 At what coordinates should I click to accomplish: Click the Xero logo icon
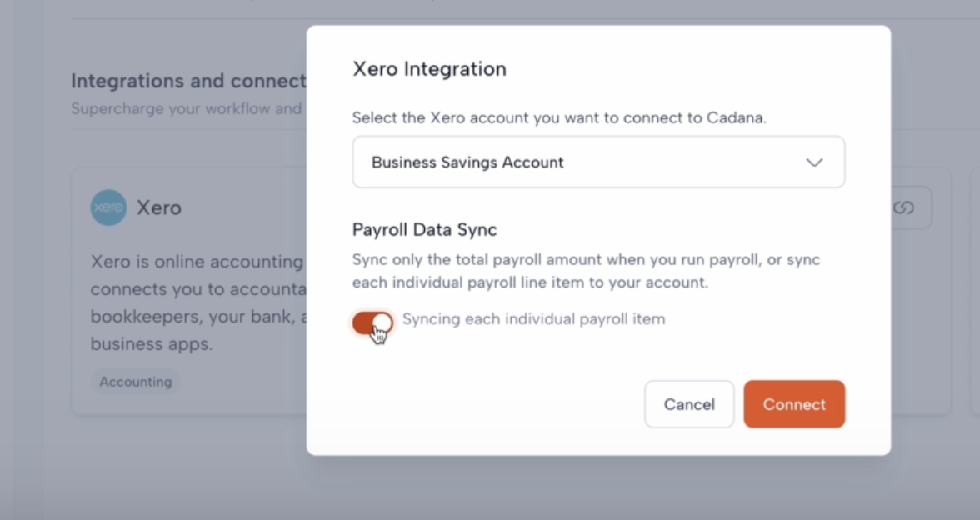point(108,207)
